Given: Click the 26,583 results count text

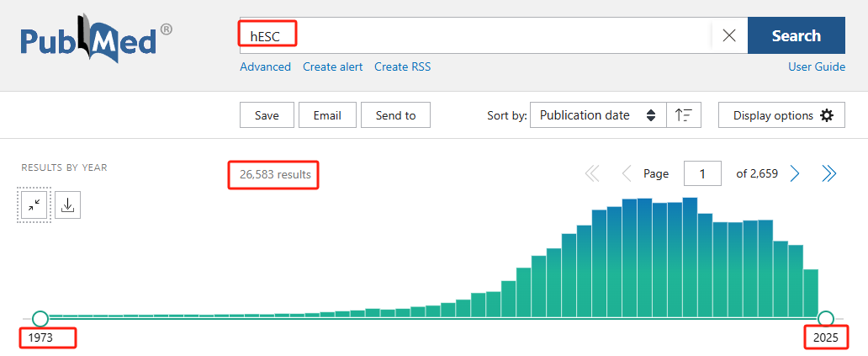Looking at the screenshot, I should (x=275, y=174).
